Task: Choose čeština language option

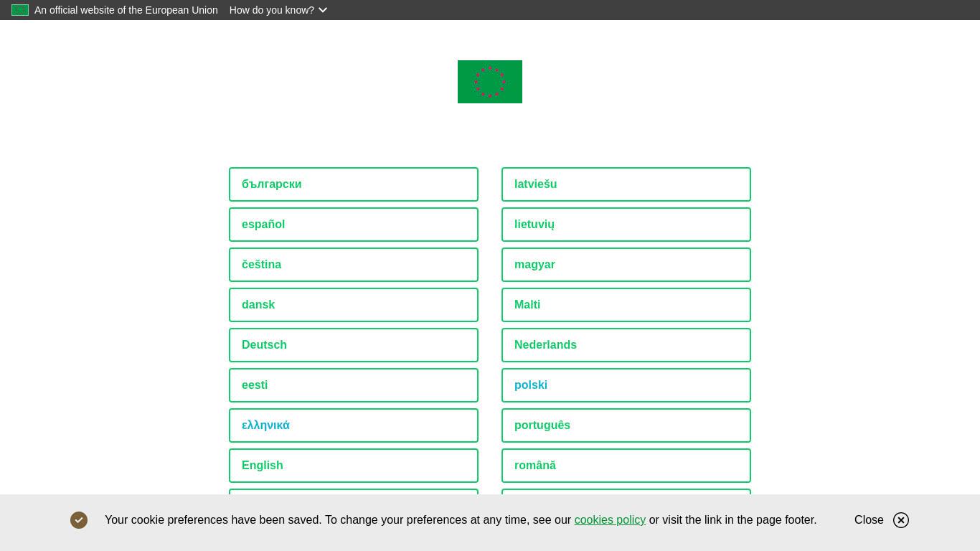Action: tap(354, 265)
